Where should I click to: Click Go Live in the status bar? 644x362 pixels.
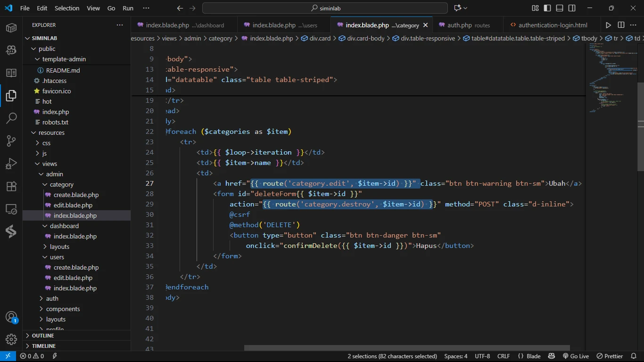tap(576, 356)
